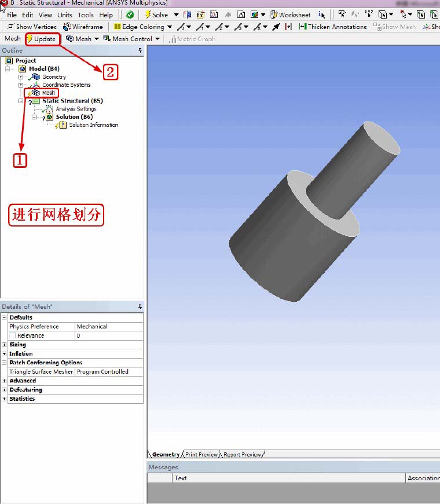440x504 pixels.
Task: Click the Solve lightning button
Action: tap(156, 15)
